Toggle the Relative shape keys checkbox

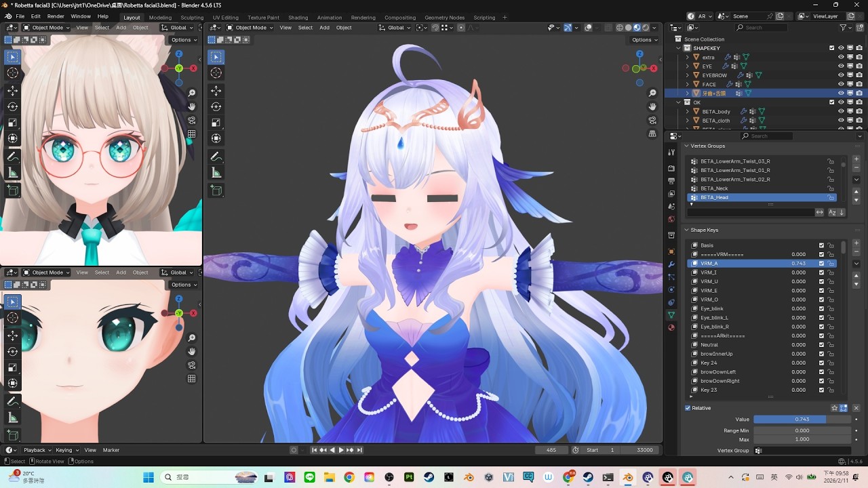[x=688, y=408]
